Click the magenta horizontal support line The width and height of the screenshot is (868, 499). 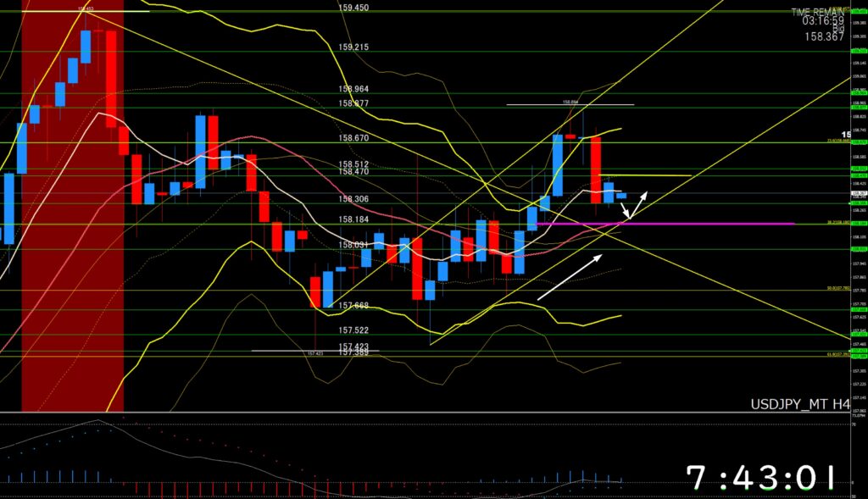coord(721,224)
